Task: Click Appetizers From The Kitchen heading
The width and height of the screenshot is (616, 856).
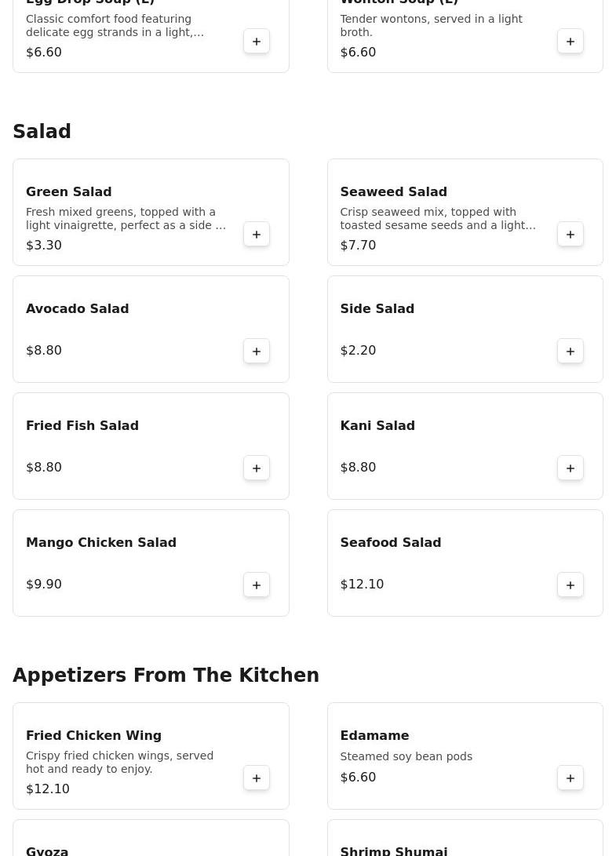Action: (166, 675)
